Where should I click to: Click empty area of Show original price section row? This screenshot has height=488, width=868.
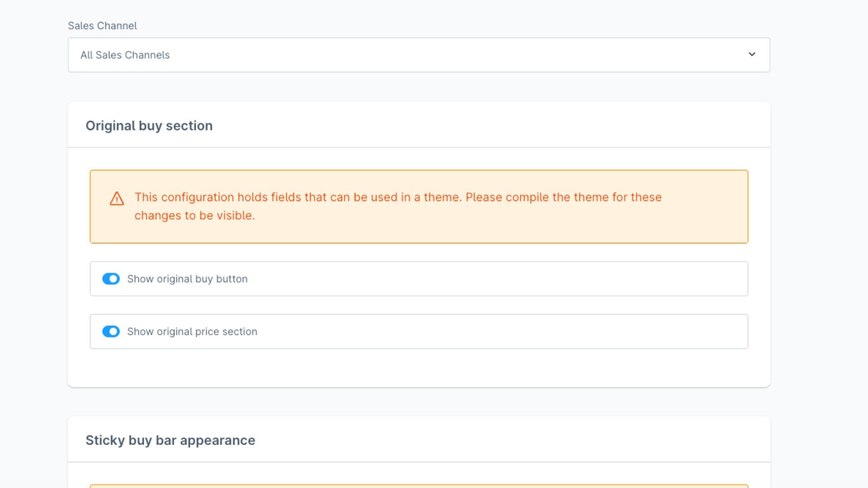point(497,332)
